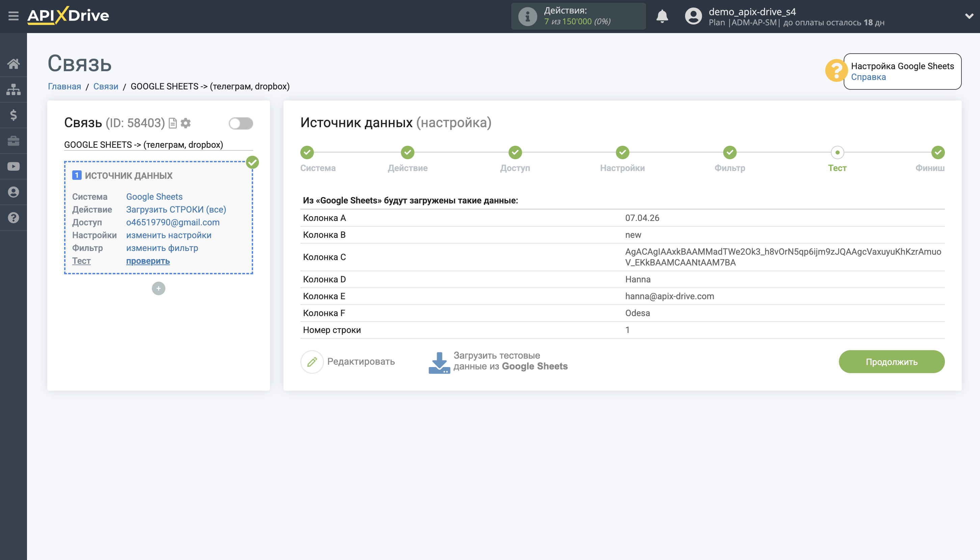The height and width of the screenshot is (560, 980).
Task: Select the Настройки wizard step
Action: [622, 153]
